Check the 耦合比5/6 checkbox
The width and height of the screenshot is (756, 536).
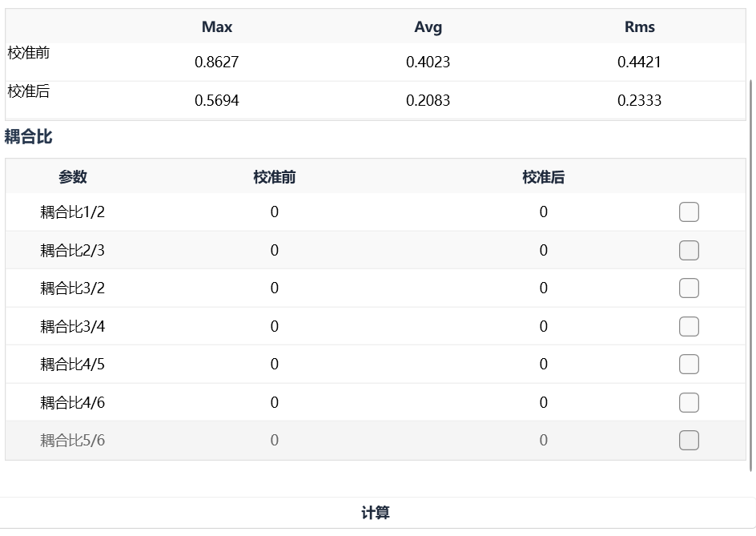(x=689, y=441)
